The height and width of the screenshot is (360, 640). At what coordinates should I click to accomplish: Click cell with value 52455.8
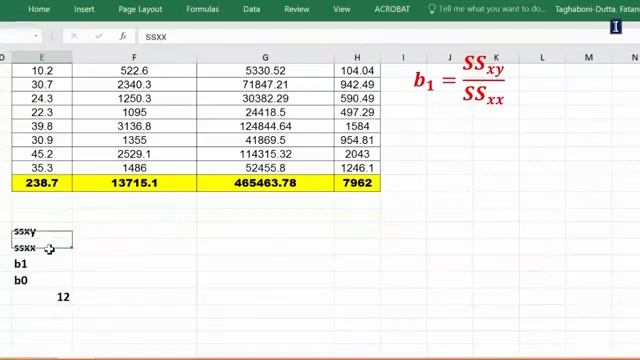265,168
